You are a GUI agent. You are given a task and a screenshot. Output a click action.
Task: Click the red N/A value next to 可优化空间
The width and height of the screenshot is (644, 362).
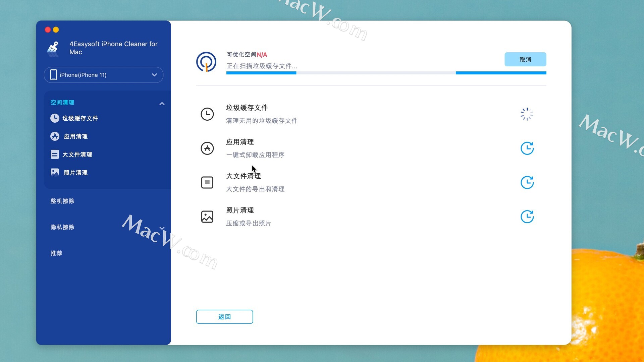click(x=262, y=55)
